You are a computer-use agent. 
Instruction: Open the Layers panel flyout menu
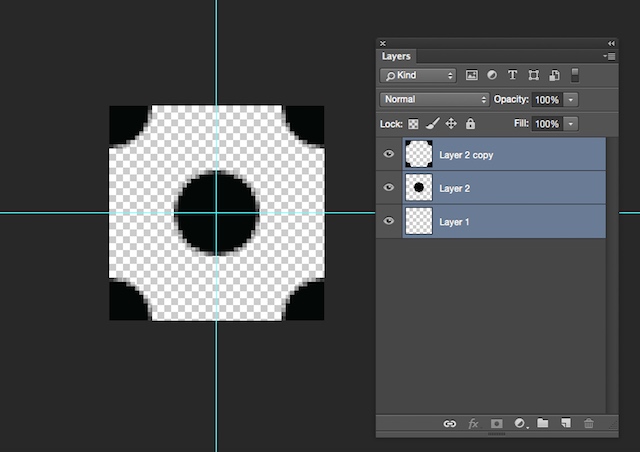(609, 57)
